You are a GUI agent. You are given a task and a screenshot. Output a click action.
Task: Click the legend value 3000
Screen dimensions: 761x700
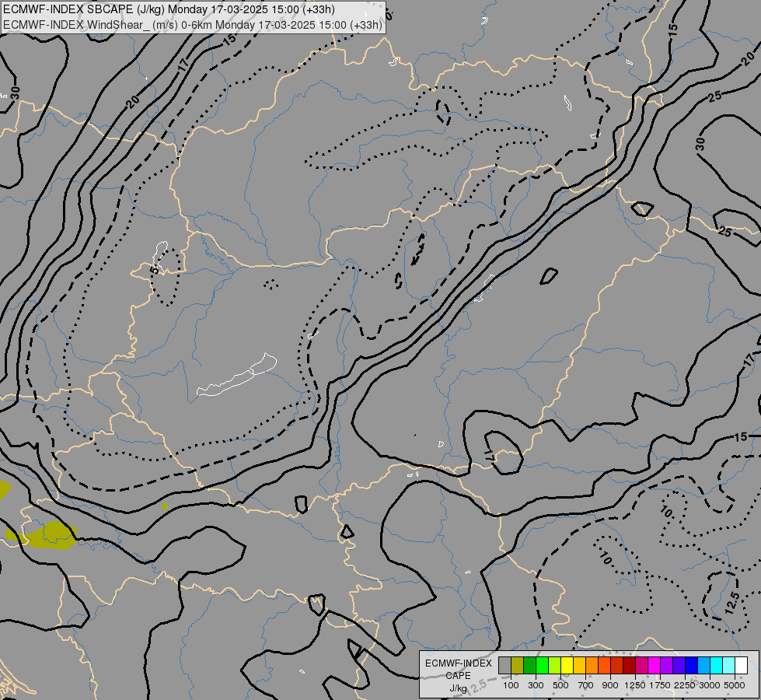[710, 685]
